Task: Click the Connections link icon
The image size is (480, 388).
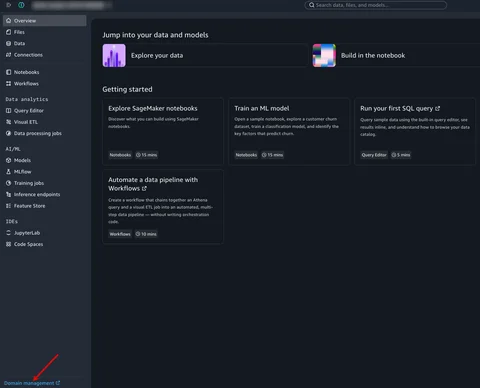Action: click(x=9, y=55)
